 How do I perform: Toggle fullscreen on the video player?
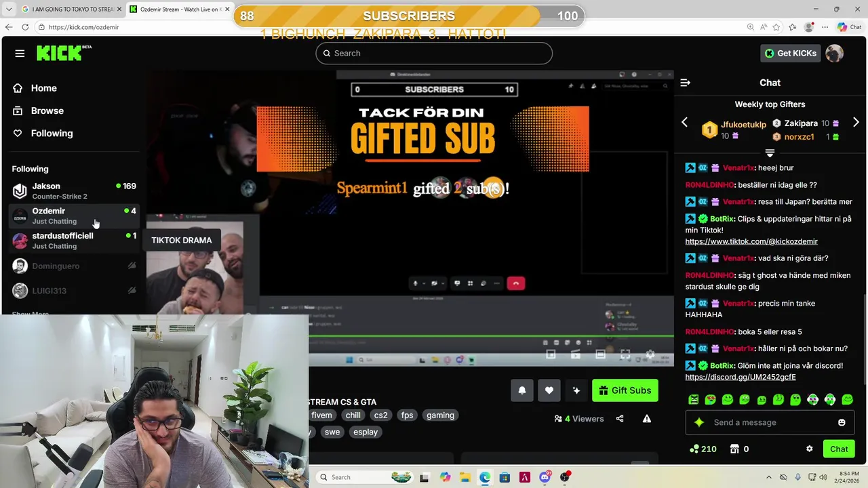pyautogui.click(x=625, y=354)
